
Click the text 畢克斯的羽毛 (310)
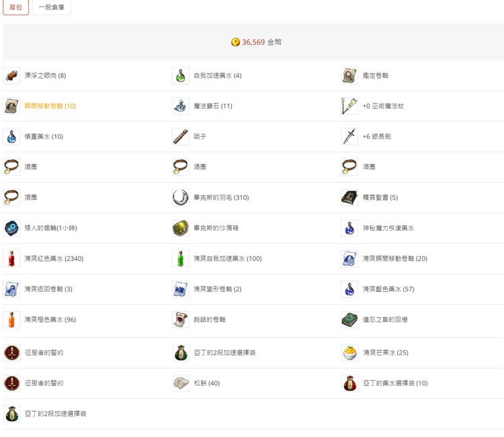[222, 197]
